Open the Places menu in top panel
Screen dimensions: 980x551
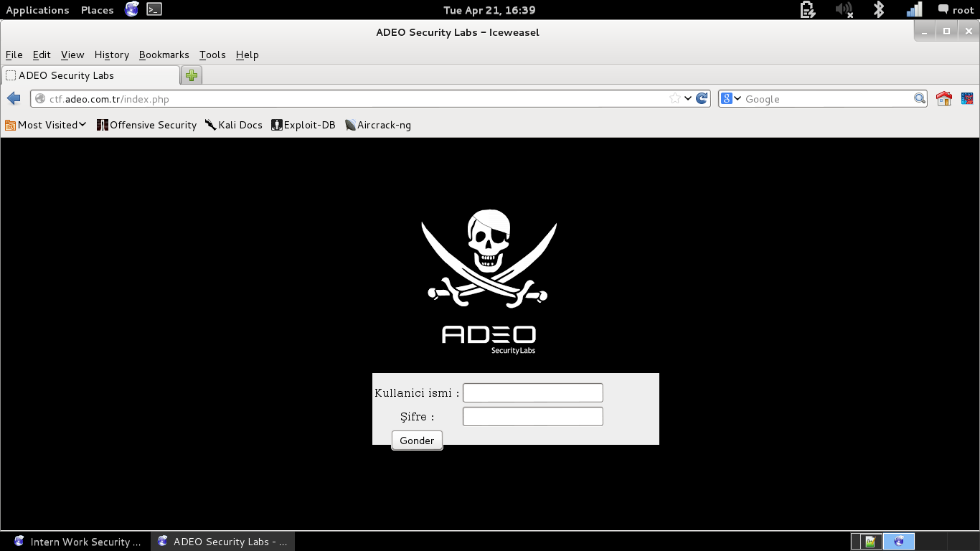point(97,10)
